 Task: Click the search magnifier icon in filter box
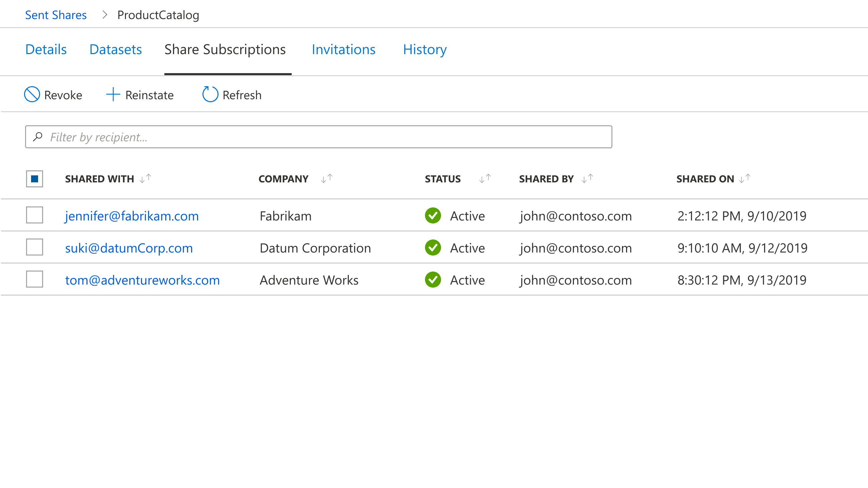pyautogui.click(x=38, y=137)
